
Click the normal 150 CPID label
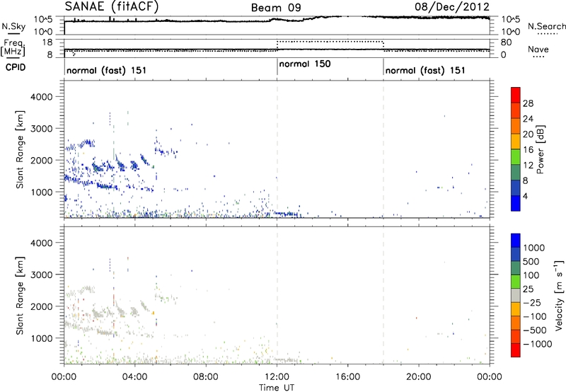point(305,64)
